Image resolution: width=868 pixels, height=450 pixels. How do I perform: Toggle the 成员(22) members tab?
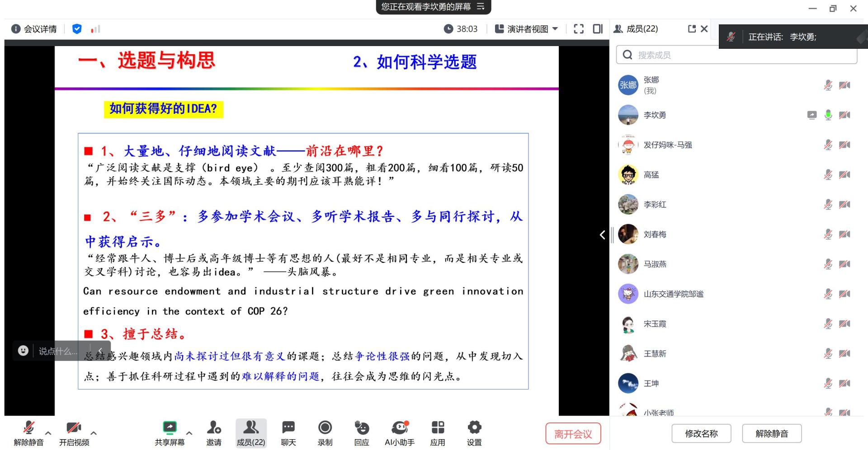pos(251,433)
